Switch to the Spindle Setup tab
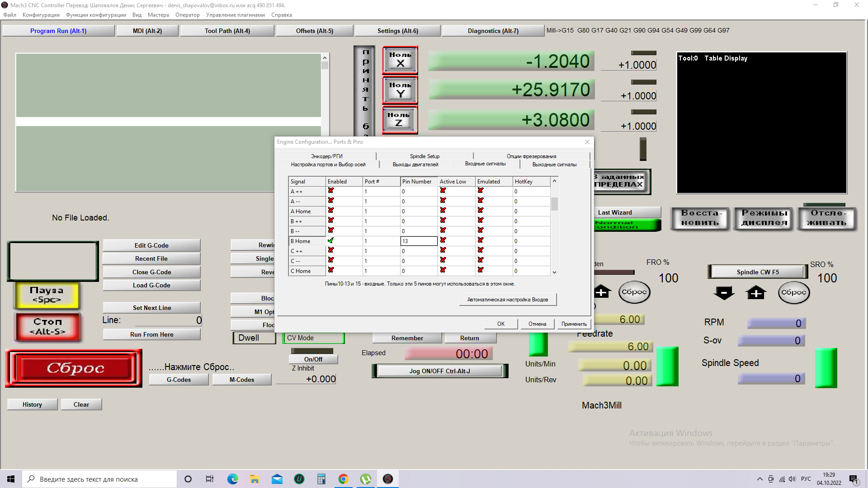The width and height of the screenshot is (868, 488). coord(425,156)
